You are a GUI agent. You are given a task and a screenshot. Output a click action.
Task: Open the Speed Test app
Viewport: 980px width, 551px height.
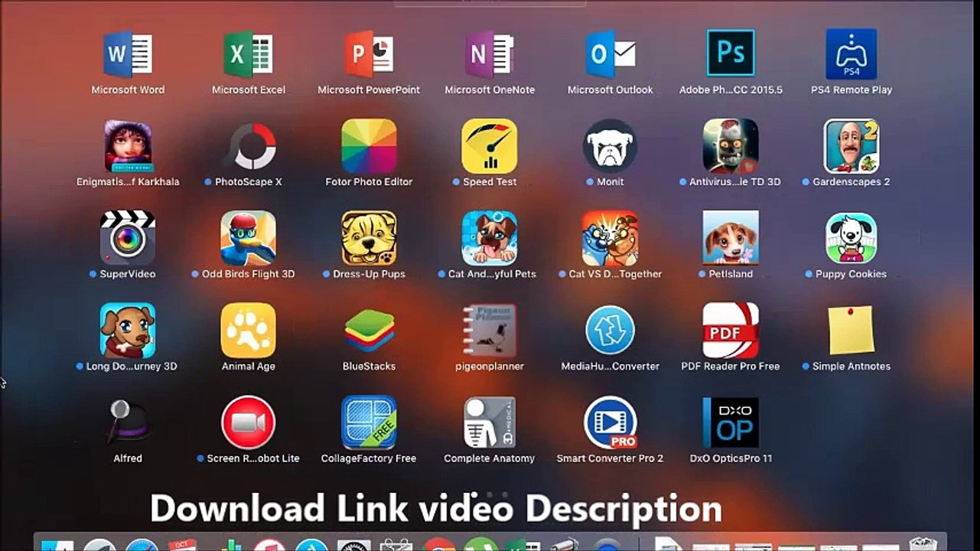point(490,146)
